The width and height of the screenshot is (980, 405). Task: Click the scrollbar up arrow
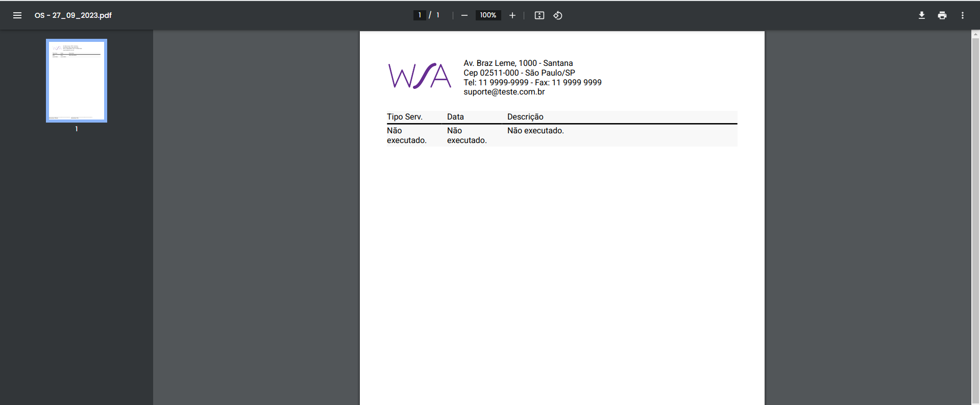click(975, 34)
